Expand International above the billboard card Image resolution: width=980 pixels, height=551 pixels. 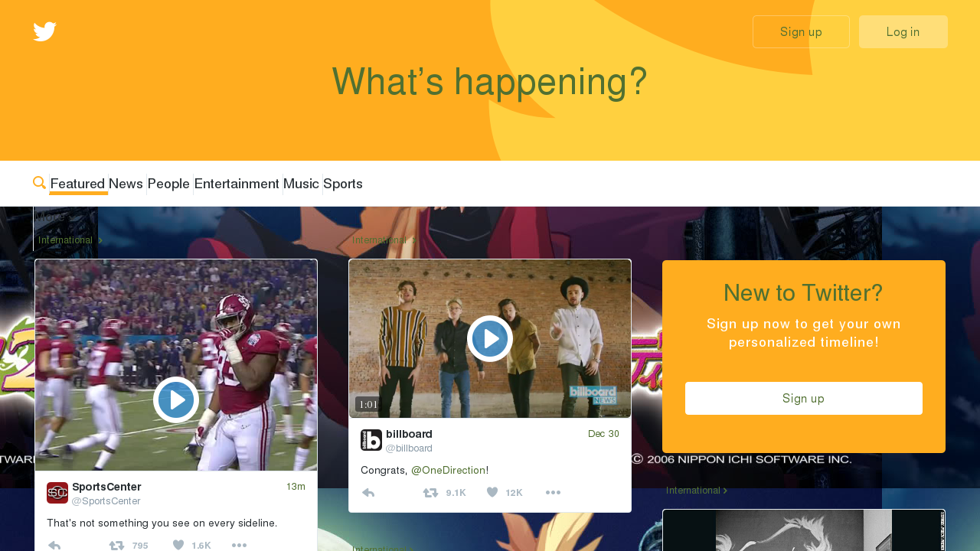pos(384,240)
